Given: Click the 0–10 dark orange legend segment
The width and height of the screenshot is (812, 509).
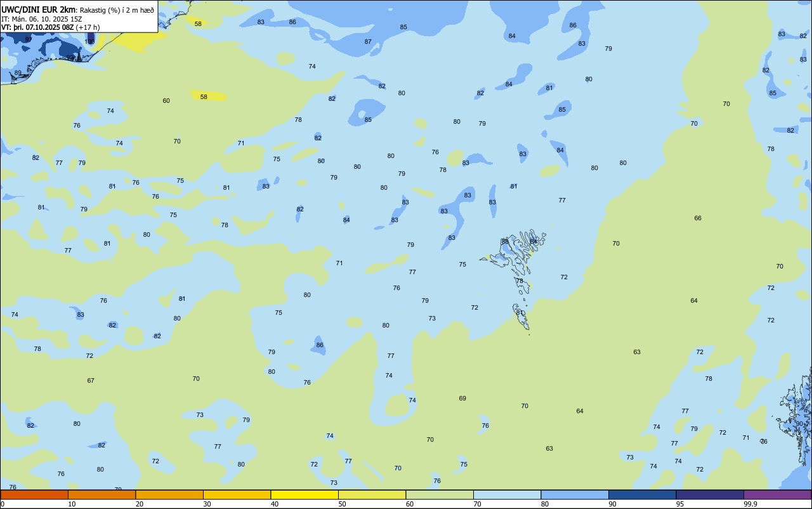Looking at the screenshot, I should coord(34,494).
